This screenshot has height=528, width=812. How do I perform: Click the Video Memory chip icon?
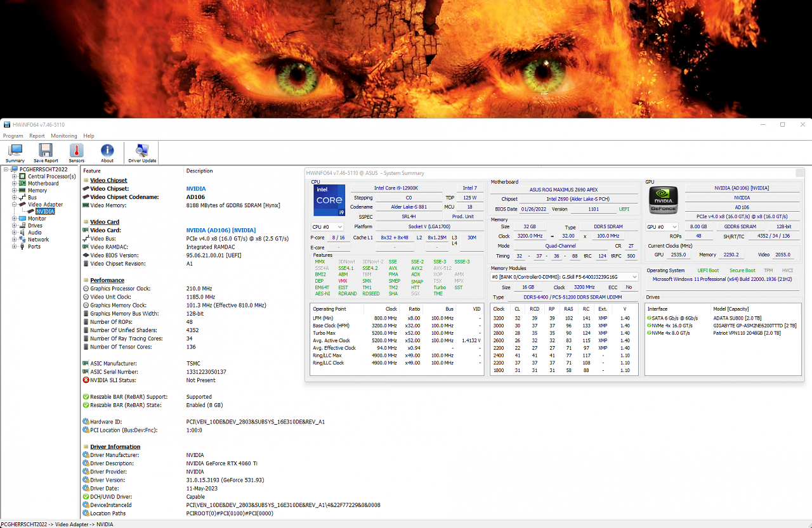(86, 205)
